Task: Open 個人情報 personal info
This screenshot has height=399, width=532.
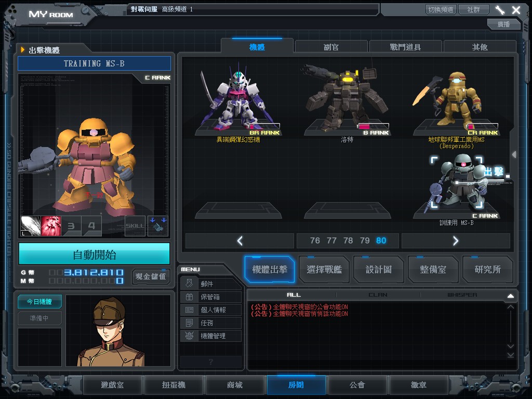Action: [x=211, y=310]
